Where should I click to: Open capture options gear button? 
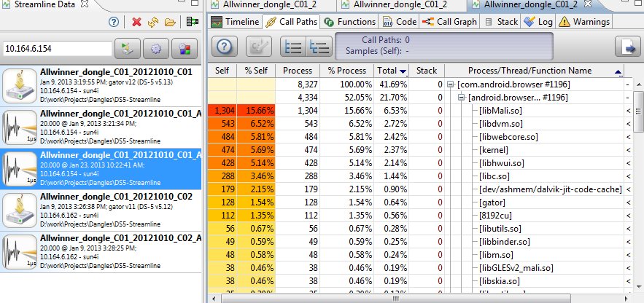tap(155, 49)
